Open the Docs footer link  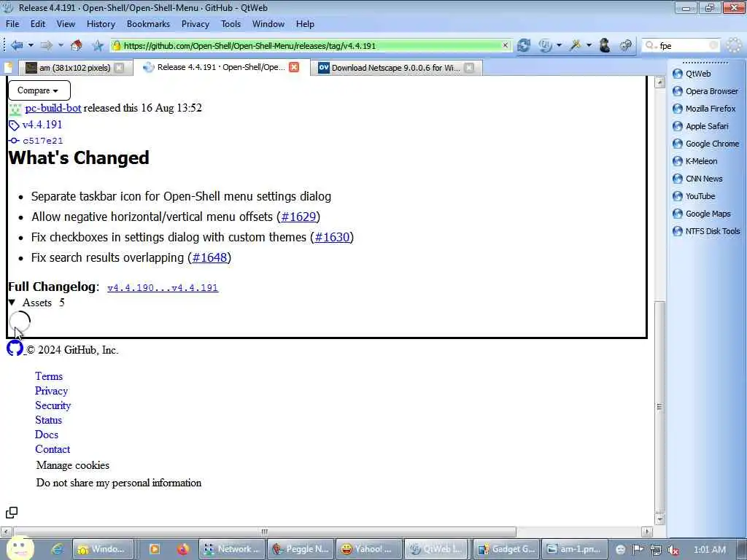[x=47, y=435]
